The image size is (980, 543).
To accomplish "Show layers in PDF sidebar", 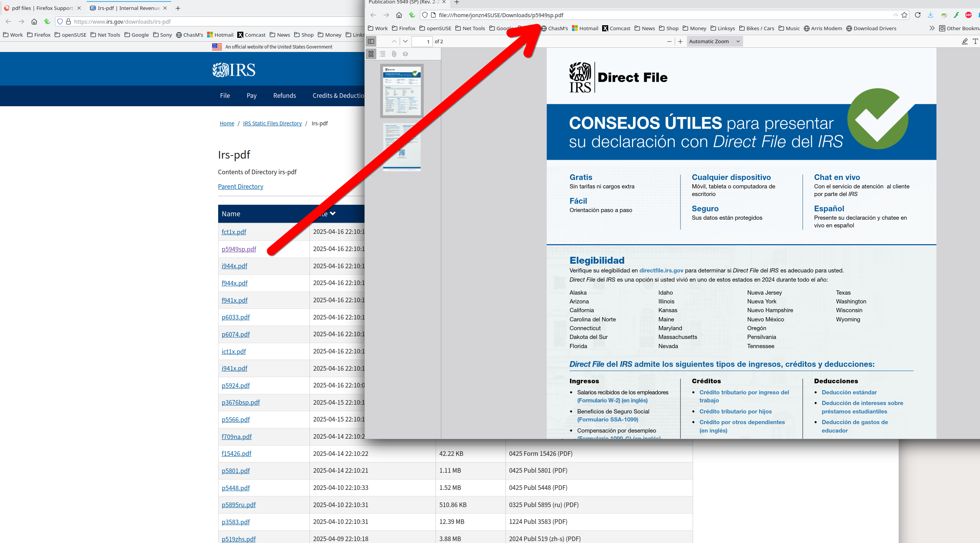I will click(405, 54).
